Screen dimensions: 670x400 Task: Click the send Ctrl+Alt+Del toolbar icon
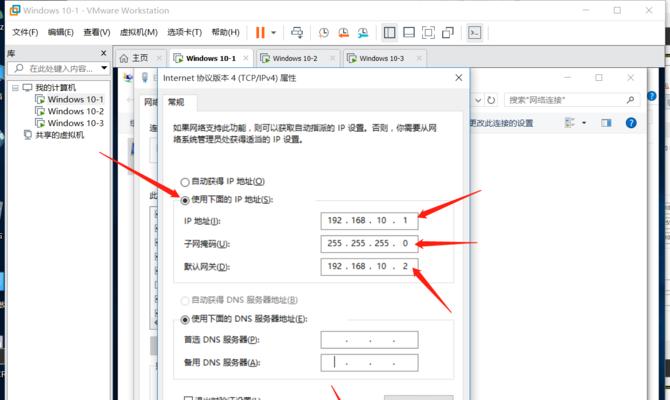coord(297,32)
